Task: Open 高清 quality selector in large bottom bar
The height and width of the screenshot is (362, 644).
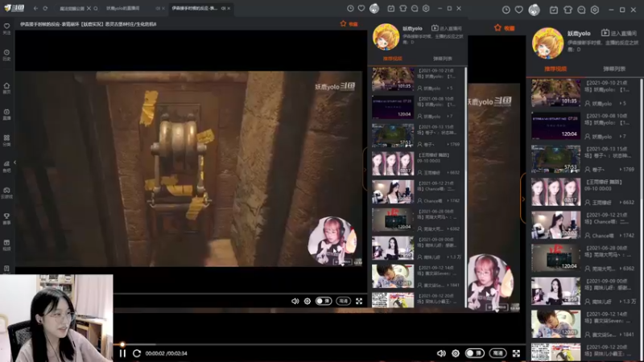Action: pos(497,353)
